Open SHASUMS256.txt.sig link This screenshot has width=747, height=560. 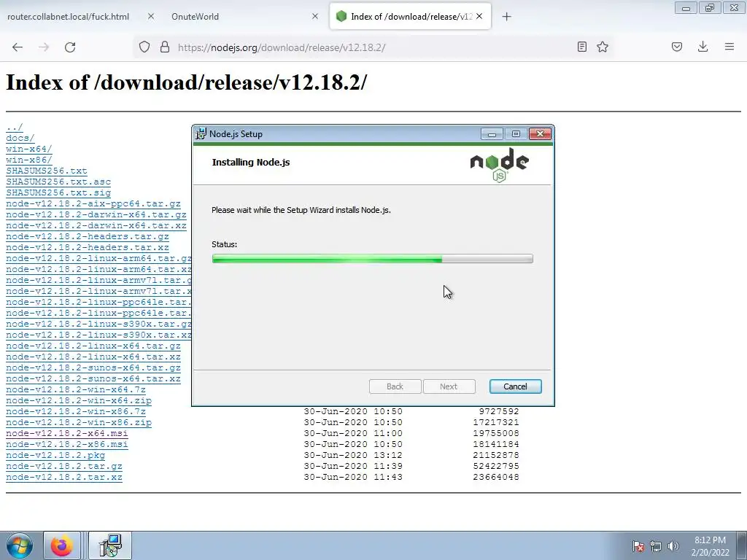pyautogui.click(x=58, y=192)
